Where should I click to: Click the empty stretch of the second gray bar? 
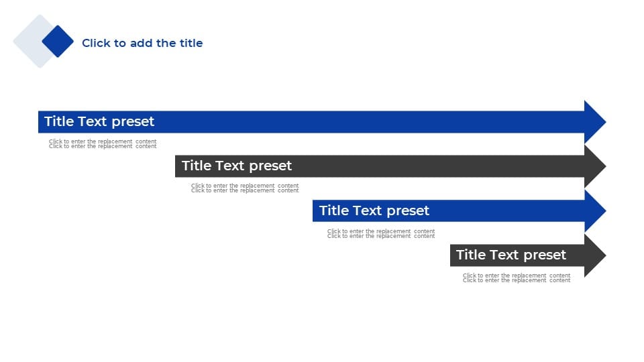click(x=439, y=166)
